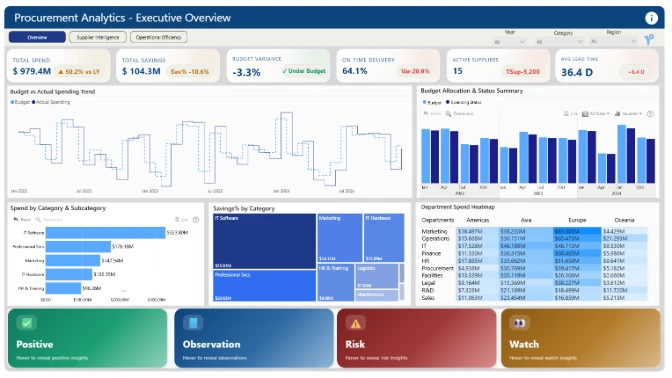Click the Professional Svcs bar in Spend by Category
The image size is (672, 378).
pos(78,246)
